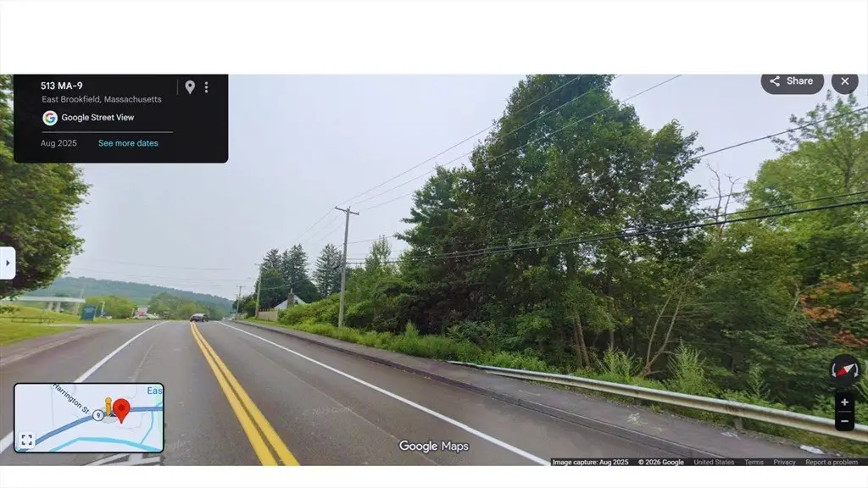This screenshot has width=868, height=488.
Task: Zoom out with the minus button
Action: click(844, 421)
